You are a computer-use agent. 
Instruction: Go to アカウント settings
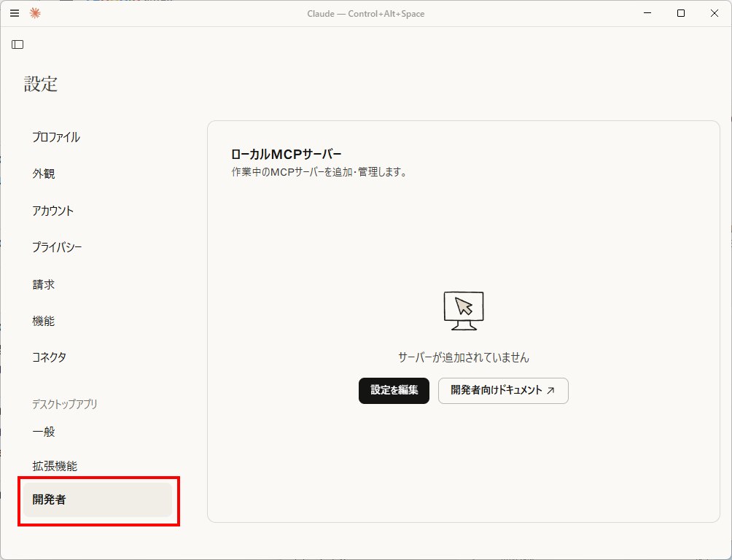click(x=52, y=211)
